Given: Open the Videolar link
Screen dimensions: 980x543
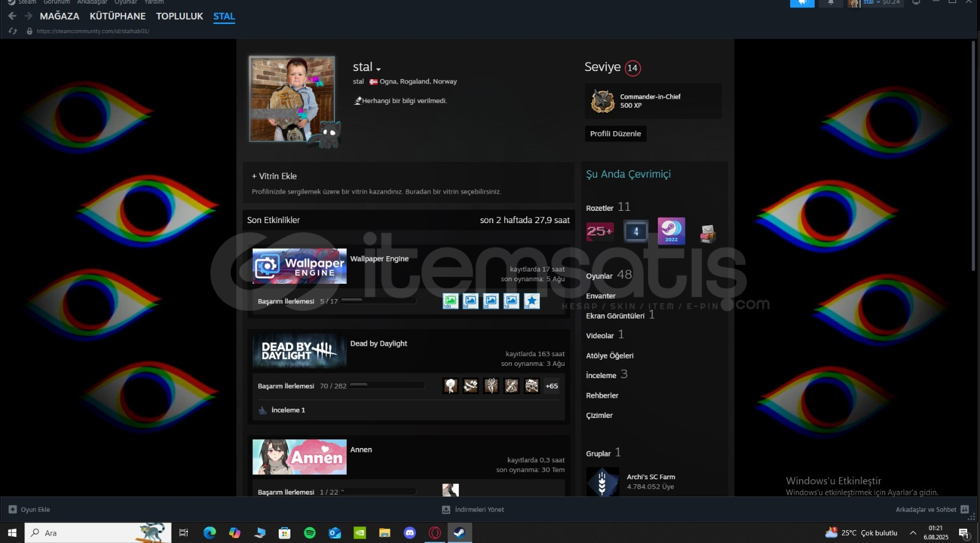Looking at the screenshot, I should (605, 335).
